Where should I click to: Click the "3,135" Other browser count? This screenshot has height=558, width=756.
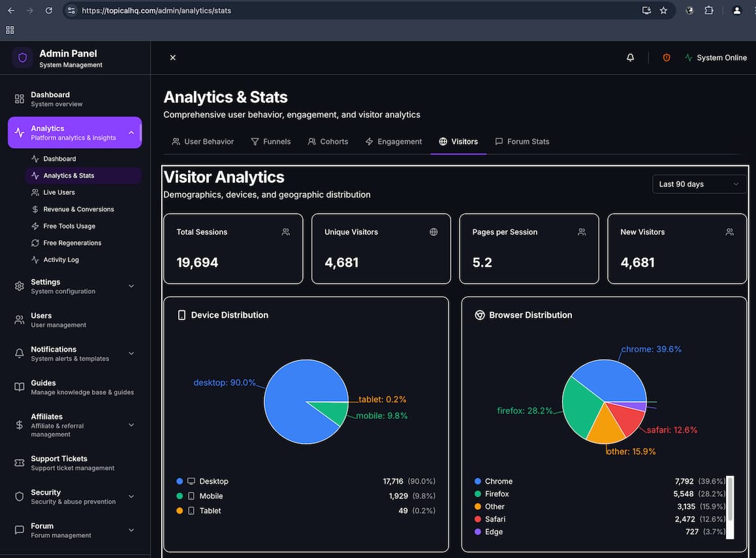pyautogui.click(x=686, y=506)
